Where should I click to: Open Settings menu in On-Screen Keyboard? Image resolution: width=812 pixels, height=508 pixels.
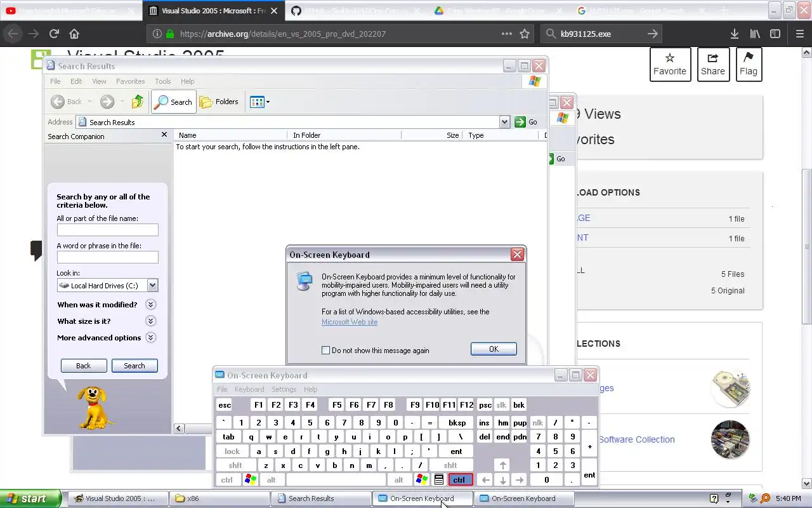pos(284,389)
